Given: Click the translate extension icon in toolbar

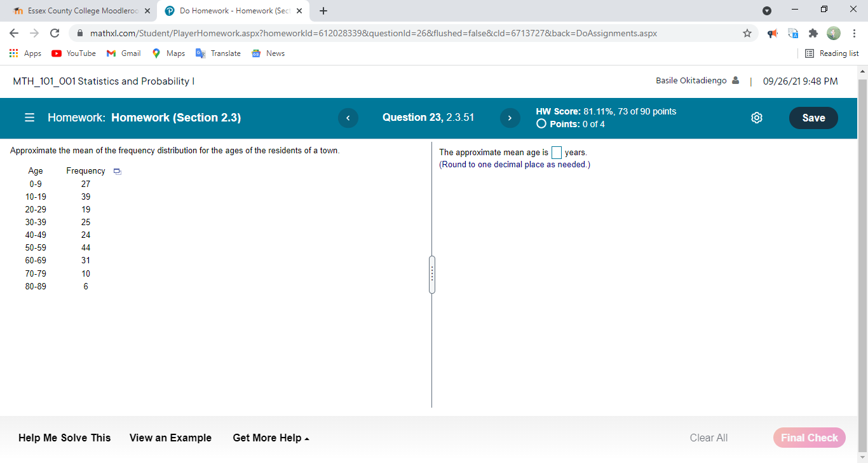Looking at the screenshot, I should (x=793, y=33).
